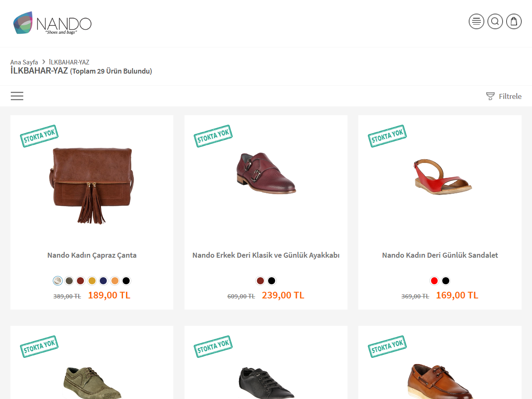This screenshot has width=532, height=399.
Task: Click the 189,00 TL sale price
Action: click(109, 295)
